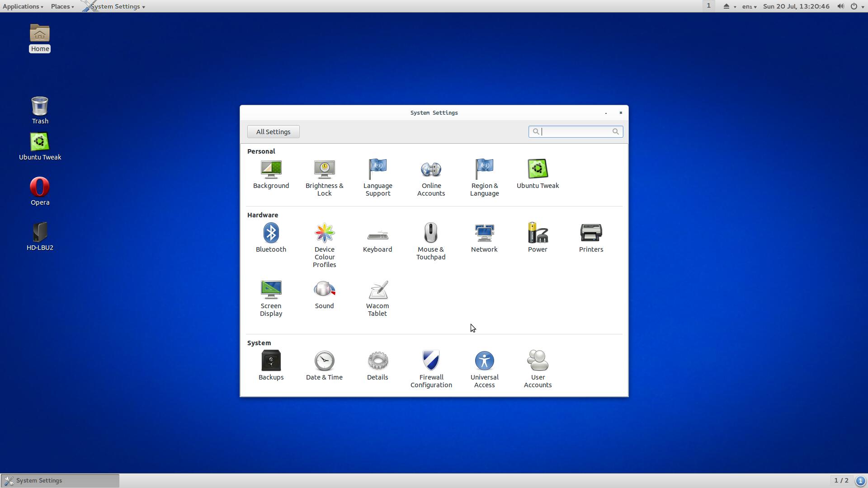Click the settings search field
The image size is (868, 488).
coord(575,131)
